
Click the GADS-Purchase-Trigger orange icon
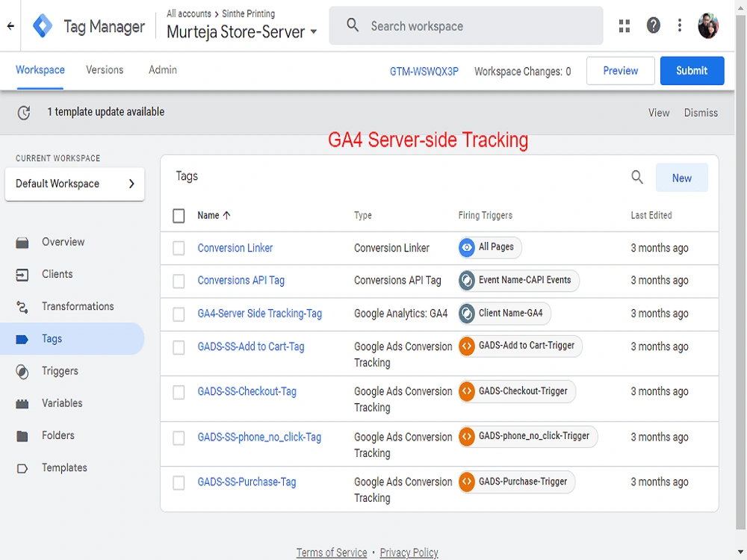467,482
